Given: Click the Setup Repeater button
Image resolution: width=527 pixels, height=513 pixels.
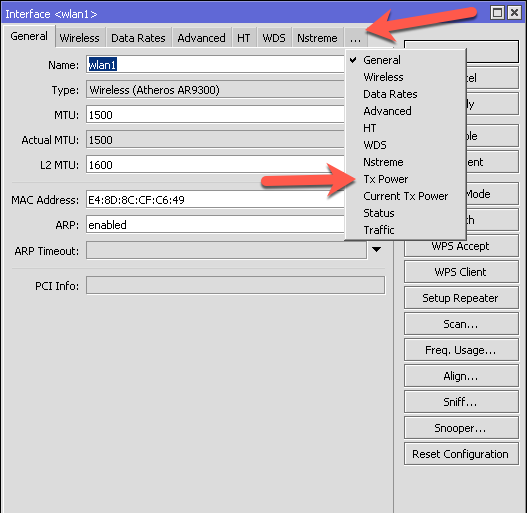Looking at the screenshot, I should point(461,298).
